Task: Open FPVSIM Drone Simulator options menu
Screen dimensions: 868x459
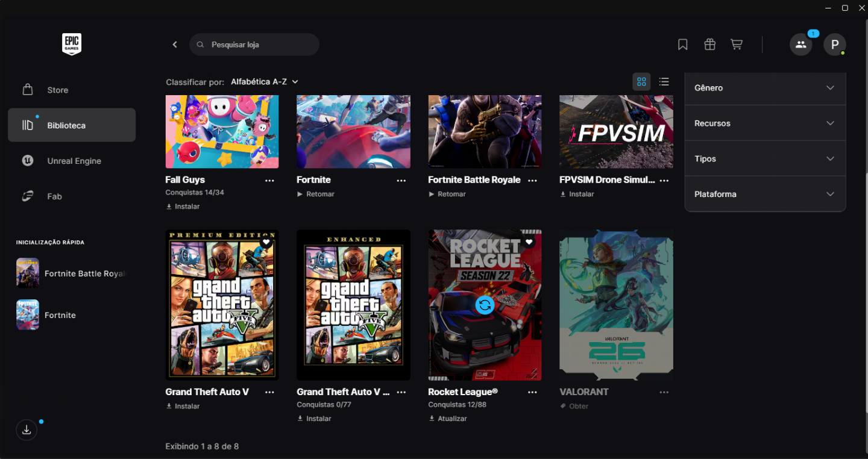Action: pyautogui.click(x=664, y=180)
